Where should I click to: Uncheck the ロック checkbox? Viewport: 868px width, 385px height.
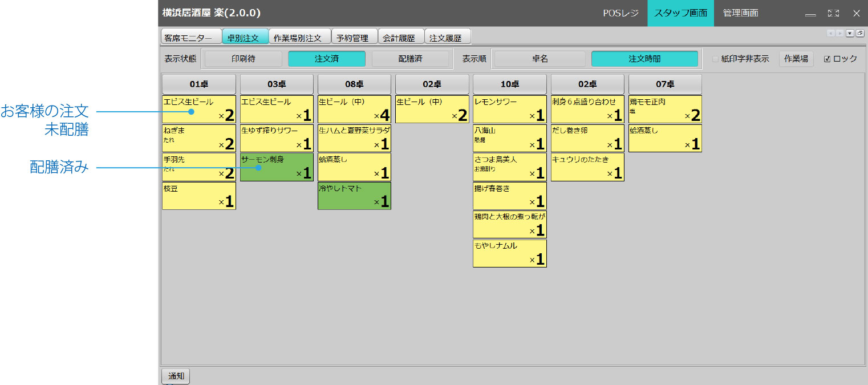click(827, 59)
